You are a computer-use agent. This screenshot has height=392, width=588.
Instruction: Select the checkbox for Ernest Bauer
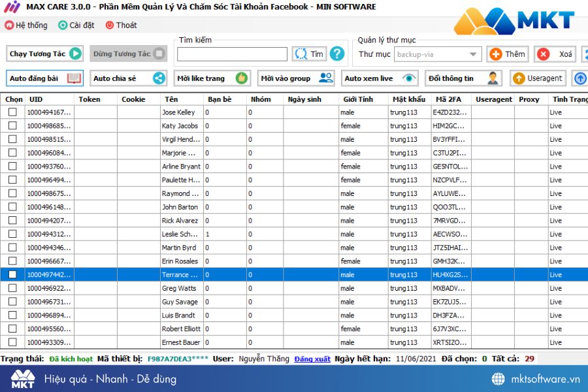[12, 342]
